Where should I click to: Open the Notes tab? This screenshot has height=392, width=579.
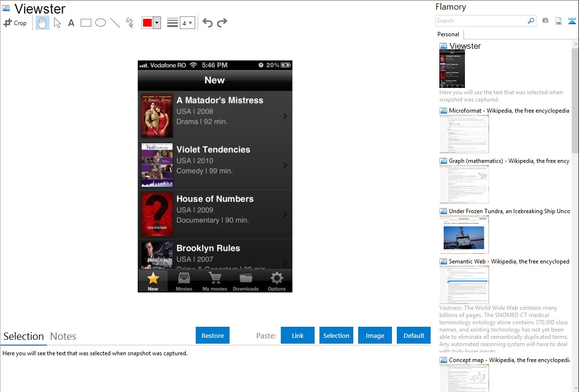point(63,336)
